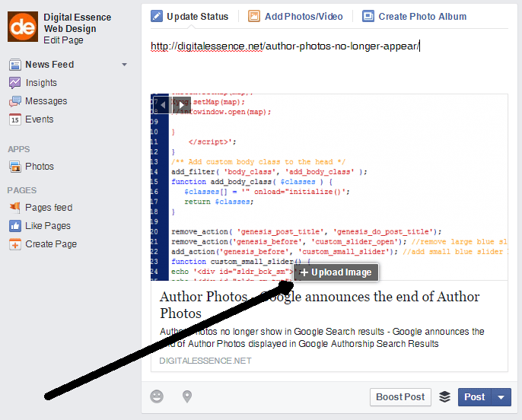The height and width of the screenshot is (420, 522).
Task: Add a location with the pin icon
Action: [x=187, y=396]
